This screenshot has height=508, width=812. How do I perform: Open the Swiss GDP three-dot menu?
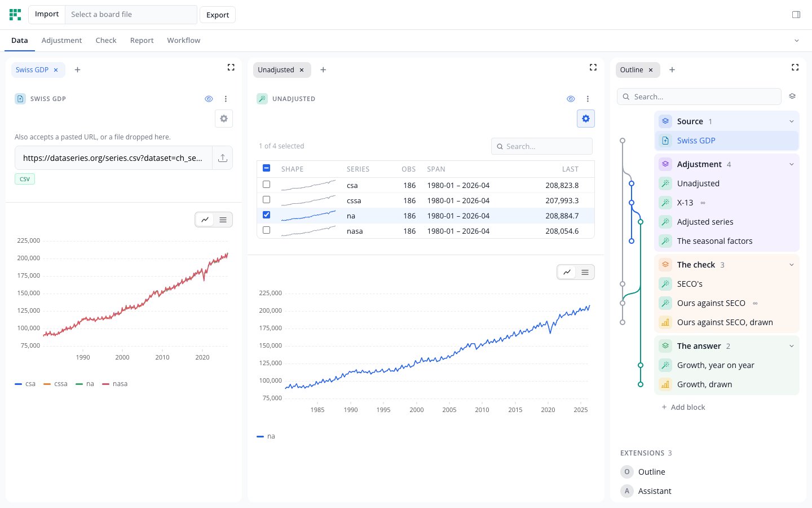pyautogui.click(x=226, y=99)
